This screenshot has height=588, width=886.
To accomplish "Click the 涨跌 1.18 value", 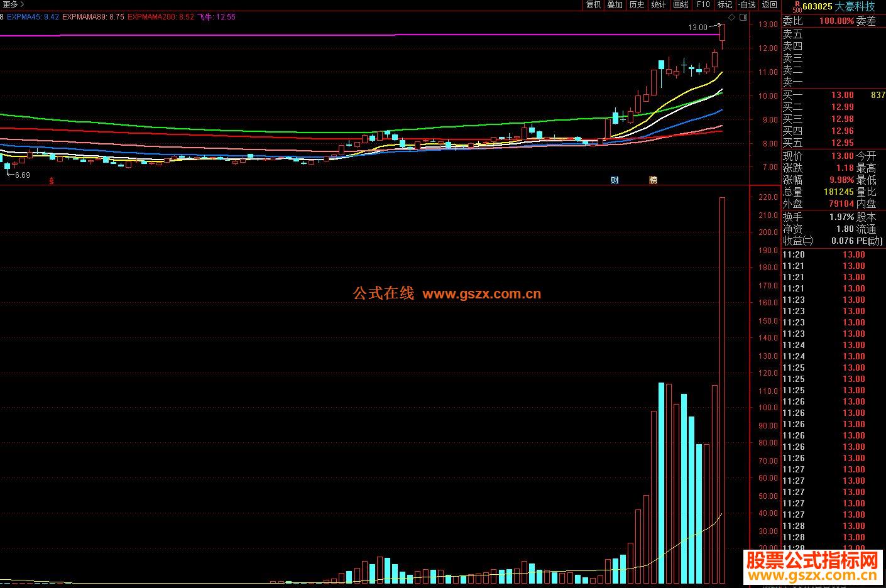I will (x=845, y=168).
